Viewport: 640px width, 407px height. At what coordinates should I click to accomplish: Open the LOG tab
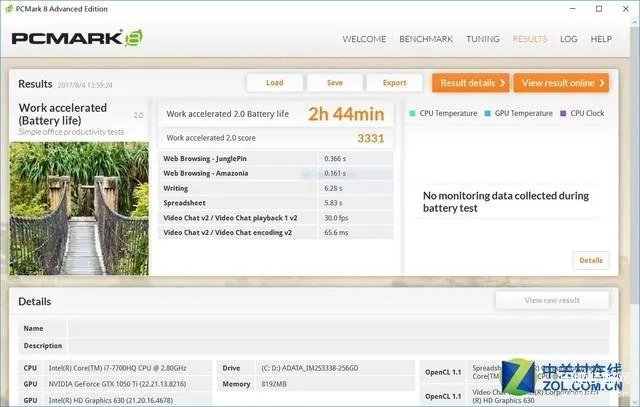pos(568,39)
